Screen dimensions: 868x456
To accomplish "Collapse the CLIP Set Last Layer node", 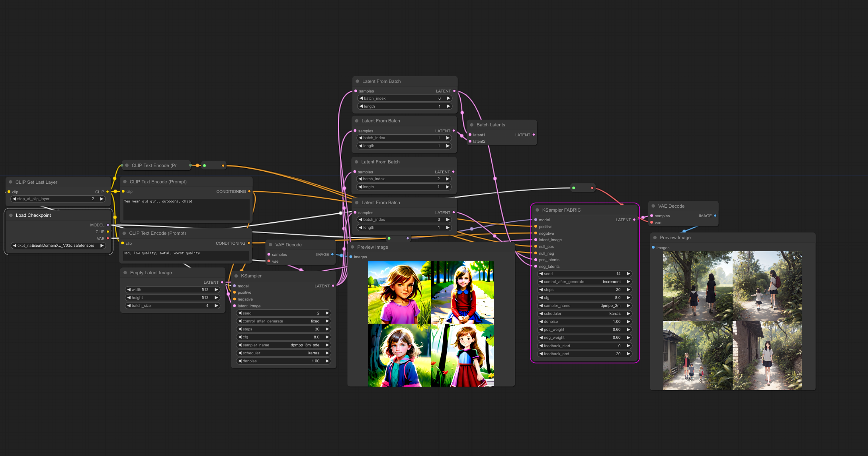I will (10, 182).
